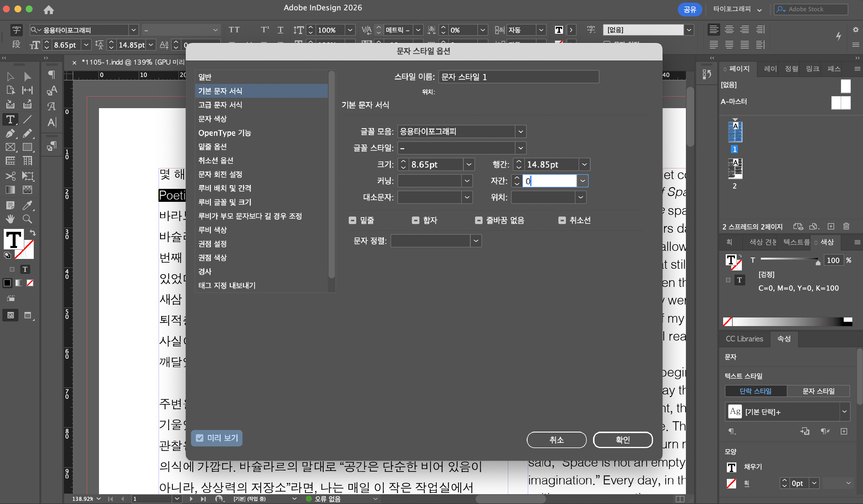863x504 pixels.
Task: Click the 스타일 이름 text field
Action: click(x=518, y=77)
